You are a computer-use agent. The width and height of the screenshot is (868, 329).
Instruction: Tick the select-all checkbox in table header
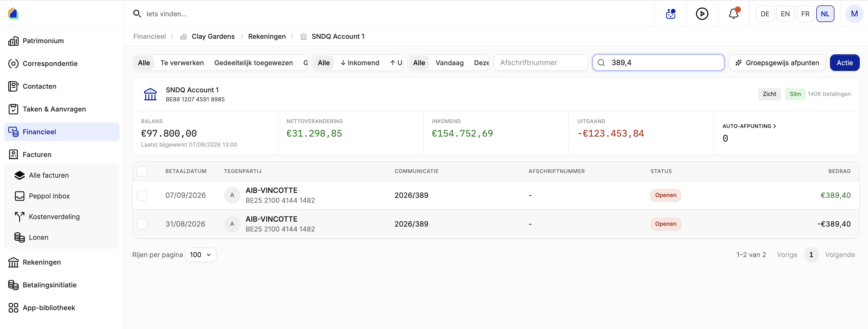[x=142, y=171]
